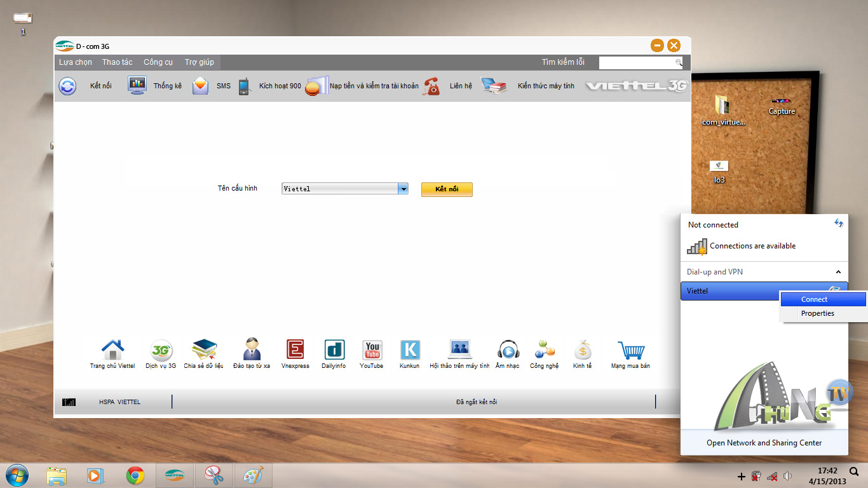Launch the Vnexpress shortcut icon
The height and width of the screenshot is (488, 868).
pyautogui.click(x=295, y=349)
